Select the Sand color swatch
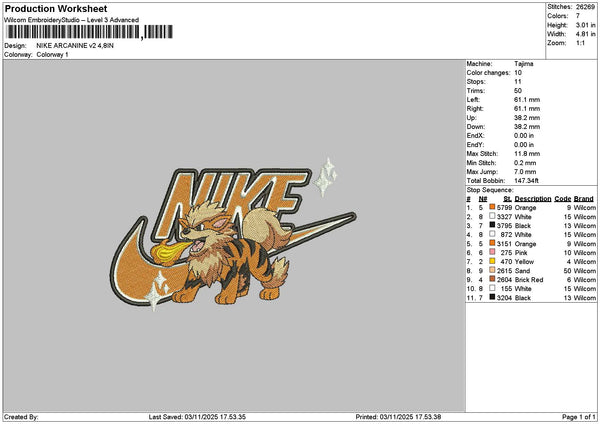 click(x=492, y=270)
